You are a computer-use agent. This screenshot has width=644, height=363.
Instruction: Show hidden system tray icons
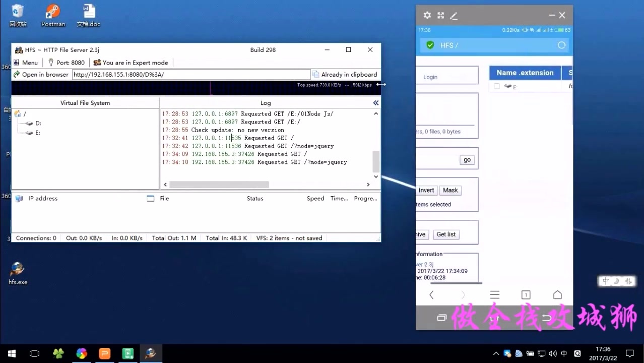496,353
